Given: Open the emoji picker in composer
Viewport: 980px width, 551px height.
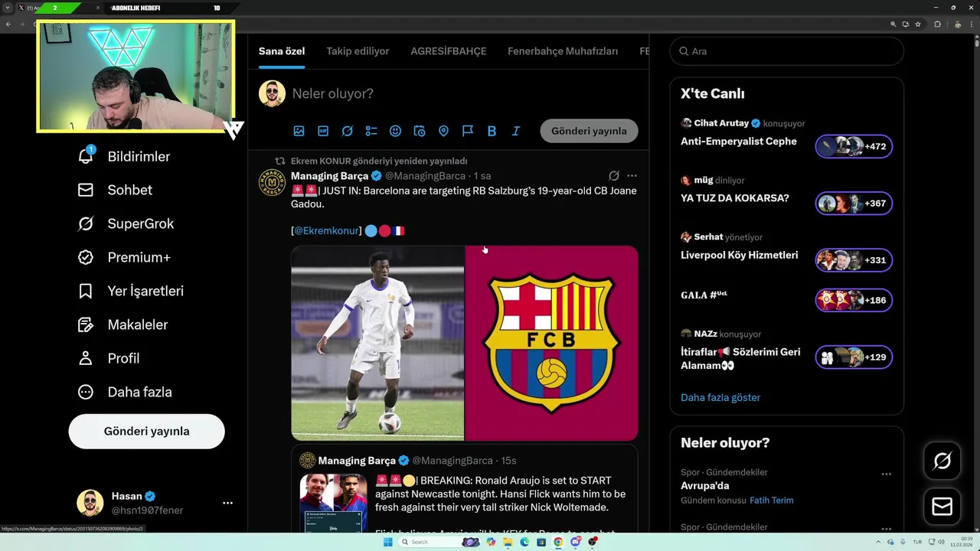Looking at the screenshot, I should [395, 131].
